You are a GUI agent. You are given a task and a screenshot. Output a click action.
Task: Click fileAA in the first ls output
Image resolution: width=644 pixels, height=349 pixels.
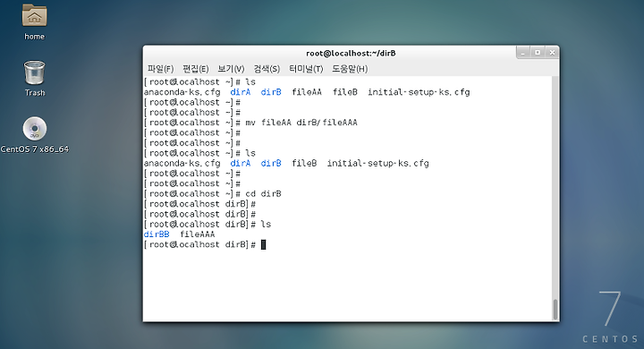[307, 92]
